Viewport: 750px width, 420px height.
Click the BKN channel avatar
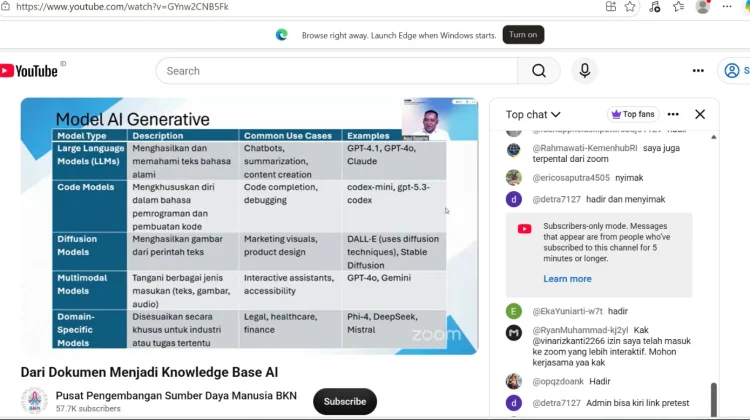34,401
